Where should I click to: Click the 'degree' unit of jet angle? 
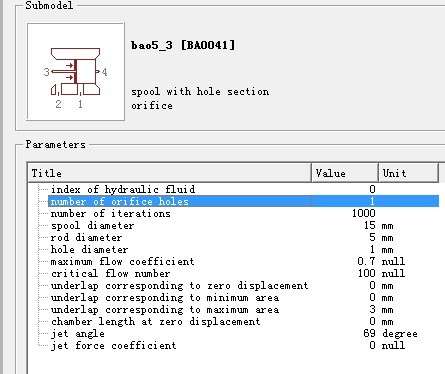[400, 334]
